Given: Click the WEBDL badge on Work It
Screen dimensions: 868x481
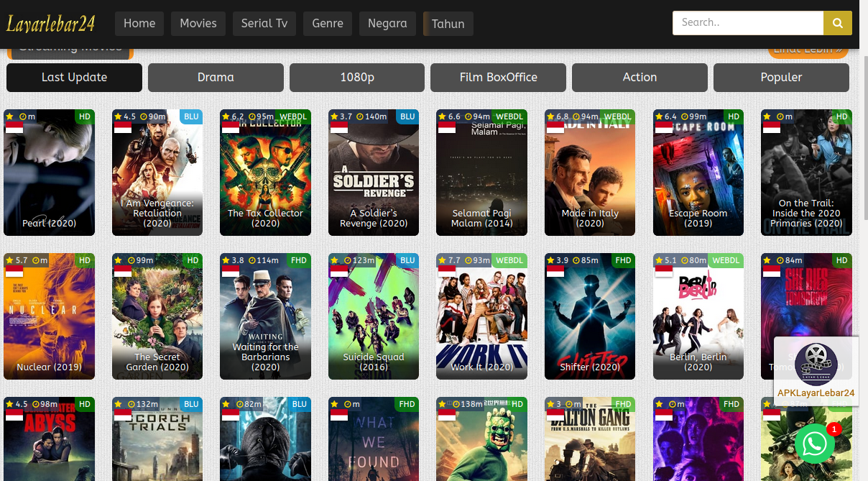Looking at the screenshot, I should coord(509,260).
